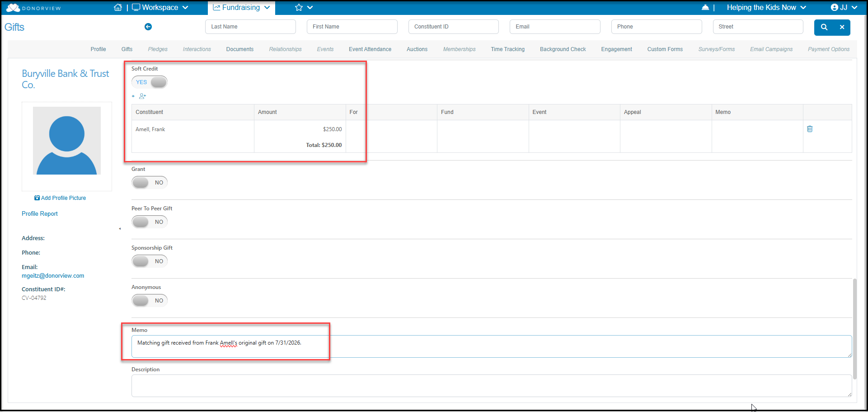Click the Appeal column header
Image resolution: width=868 pixels, height=412 pixels.
pos(666,112)
